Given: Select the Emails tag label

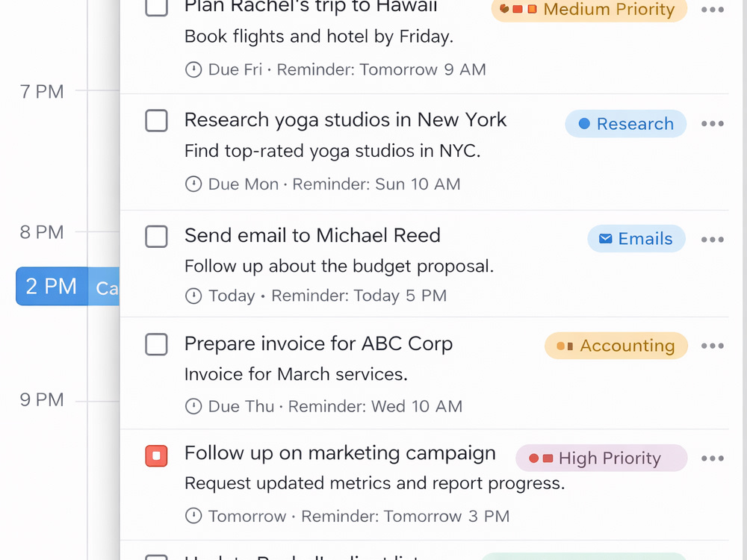Looking at the screenshot, I should (636, 239).
